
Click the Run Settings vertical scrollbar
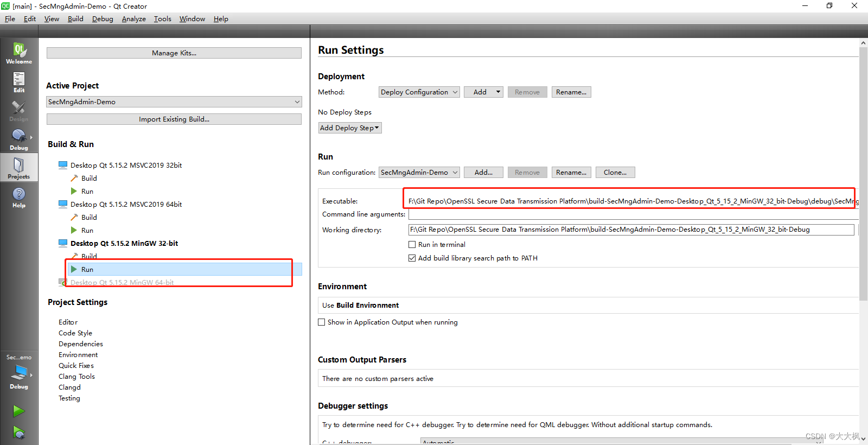click(x=863, y=174)
